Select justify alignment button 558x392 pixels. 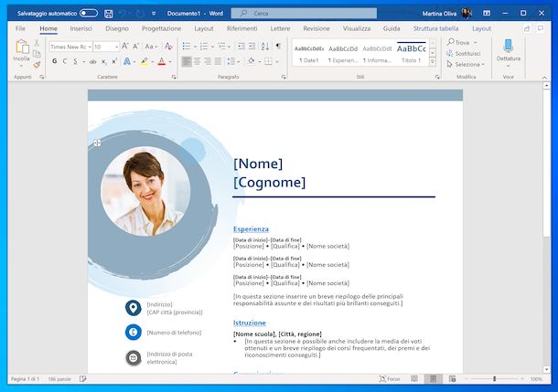pos(218,61)
